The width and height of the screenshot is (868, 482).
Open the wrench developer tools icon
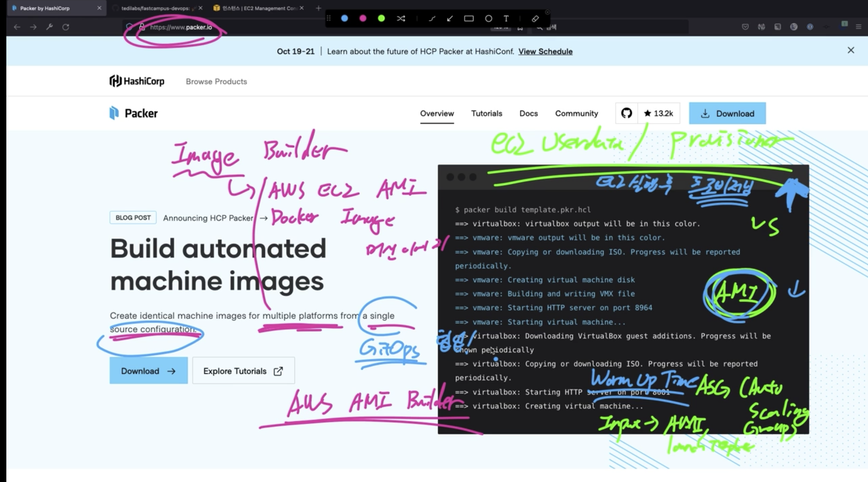[50, 27]
